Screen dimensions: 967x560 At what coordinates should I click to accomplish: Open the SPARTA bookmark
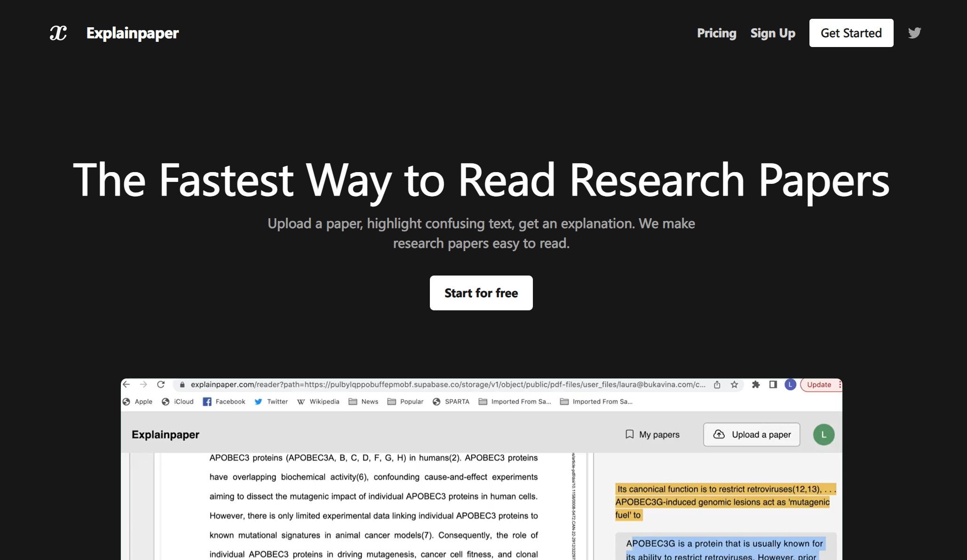[x=451, y=402]
